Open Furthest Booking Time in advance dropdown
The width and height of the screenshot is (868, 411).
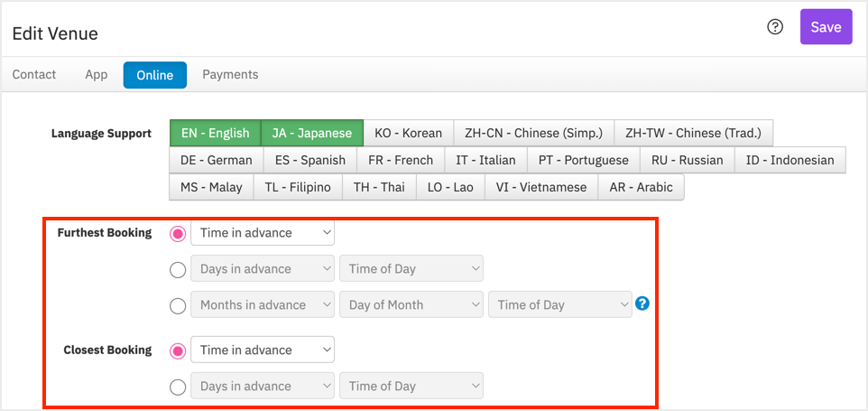(x=263, y=233)
